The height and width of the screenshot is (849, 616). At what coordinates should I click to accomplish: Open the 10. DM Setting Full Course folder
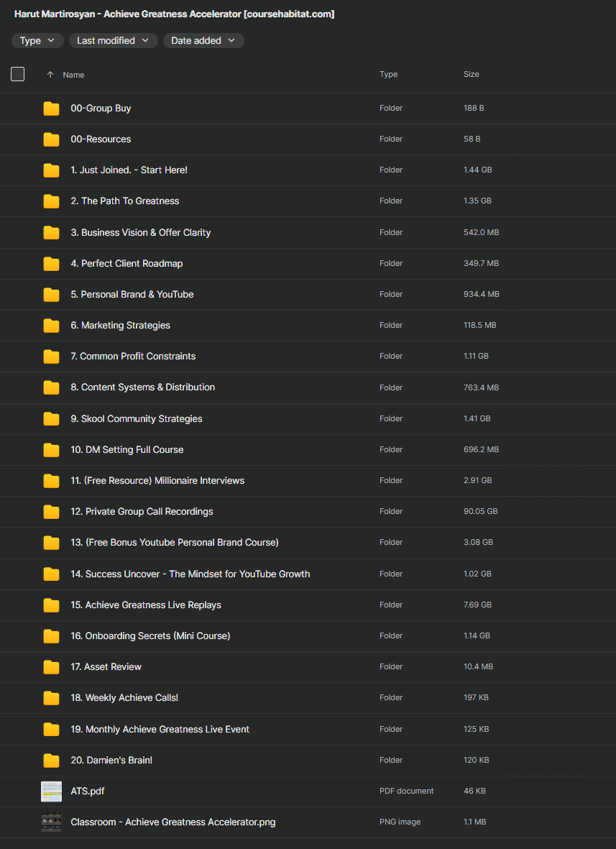127,450
